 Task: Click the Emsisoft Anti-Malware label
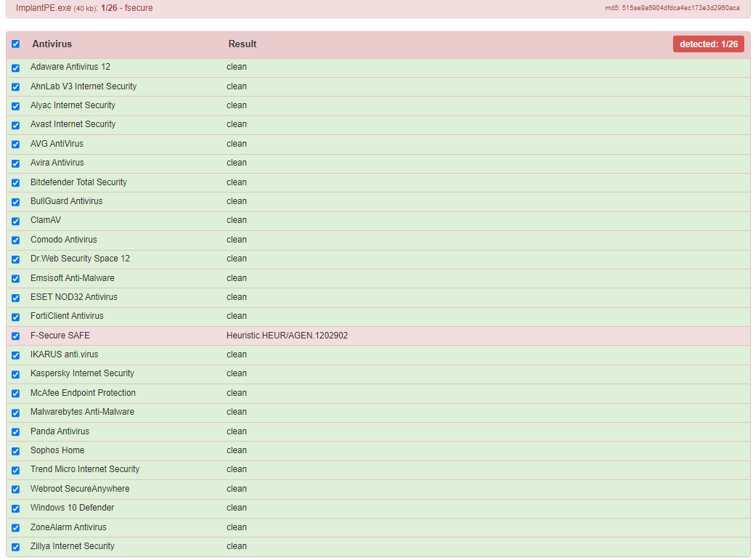coord(73,277)
